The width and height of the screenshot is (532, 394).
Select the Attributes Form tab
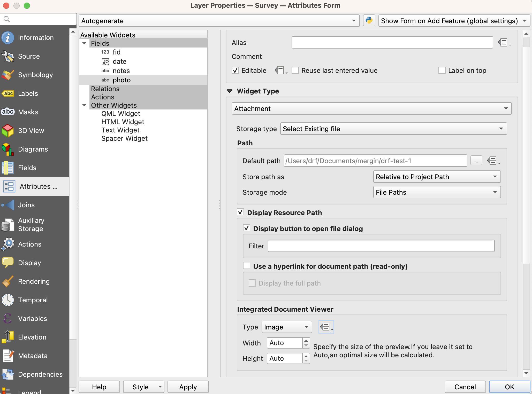pos(35,186)
